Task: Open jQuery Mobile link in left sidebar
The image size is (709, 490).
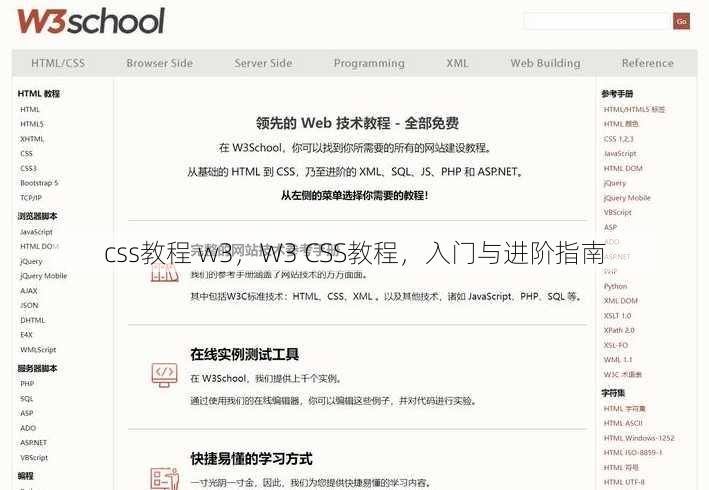Action: 43,276
